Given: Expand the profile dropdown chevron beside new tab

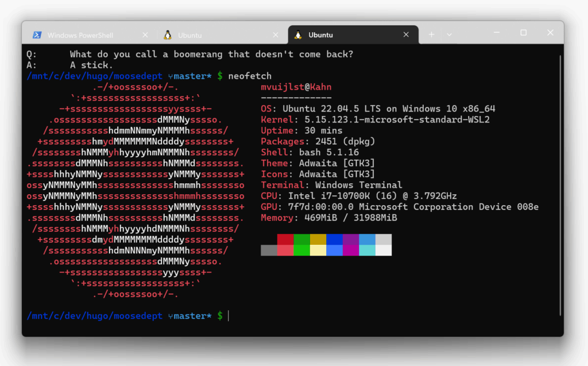Looking at the screenshot, I should [449, 34].
